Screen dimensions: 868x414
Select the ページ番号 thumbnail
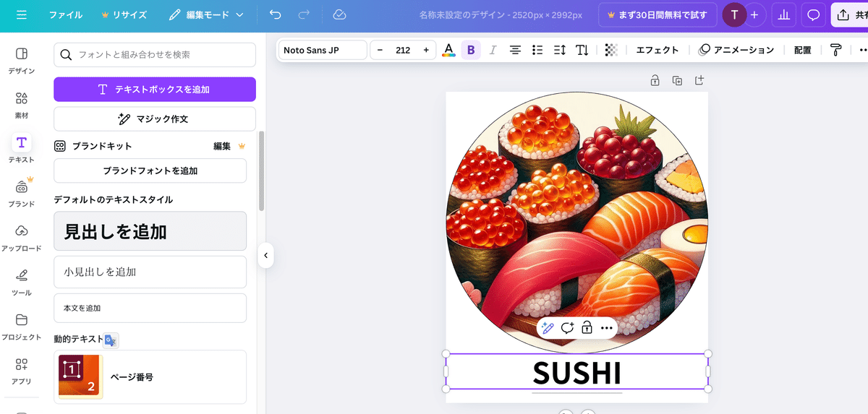80,376
